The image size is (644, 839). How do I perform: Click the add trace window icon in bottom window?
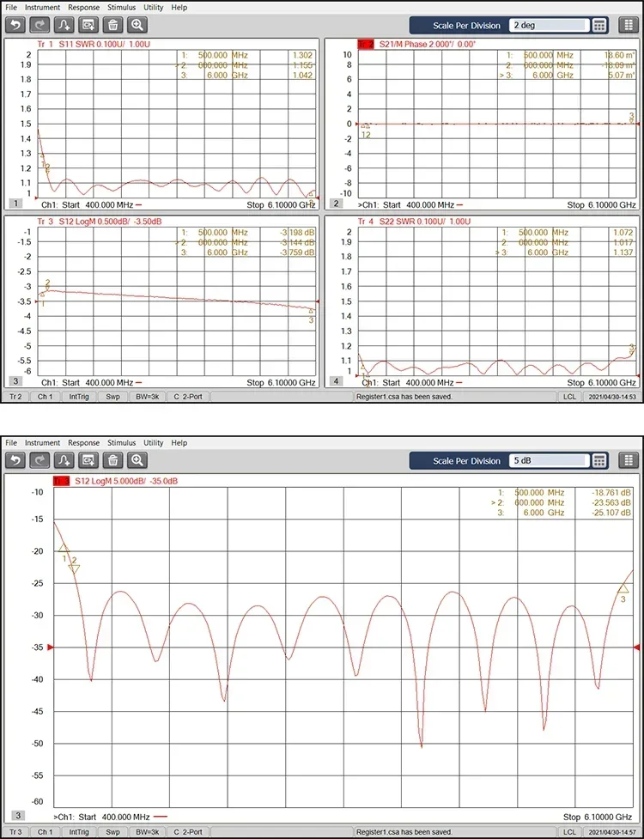(88, 460)
